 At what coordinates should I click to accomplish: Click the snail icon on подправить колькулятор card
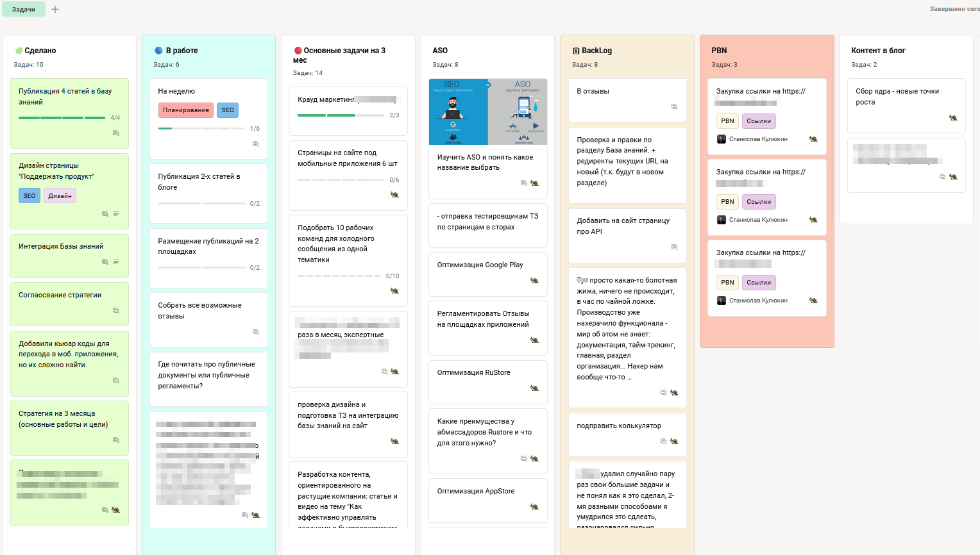tap(674, 442)
